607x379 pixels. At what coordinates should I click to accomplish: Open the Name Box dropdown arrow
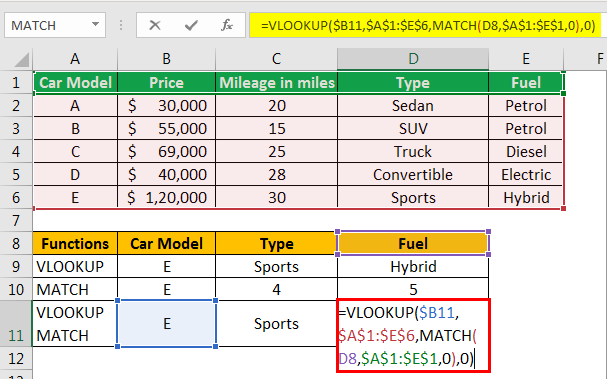pos(95,25)
